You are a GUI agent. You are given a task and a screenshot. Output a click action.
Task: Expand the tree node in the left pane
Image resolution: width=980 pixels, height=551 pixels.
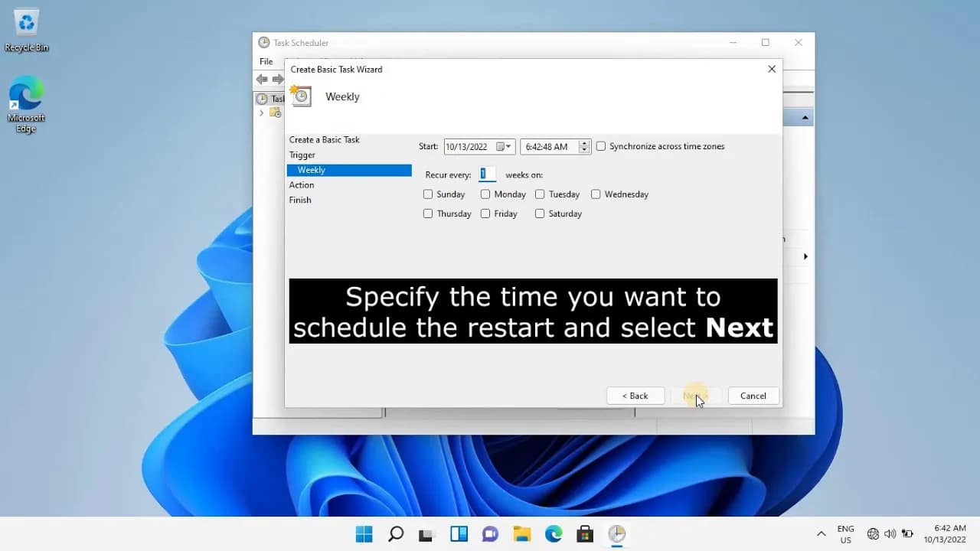[x=263, y=112]
